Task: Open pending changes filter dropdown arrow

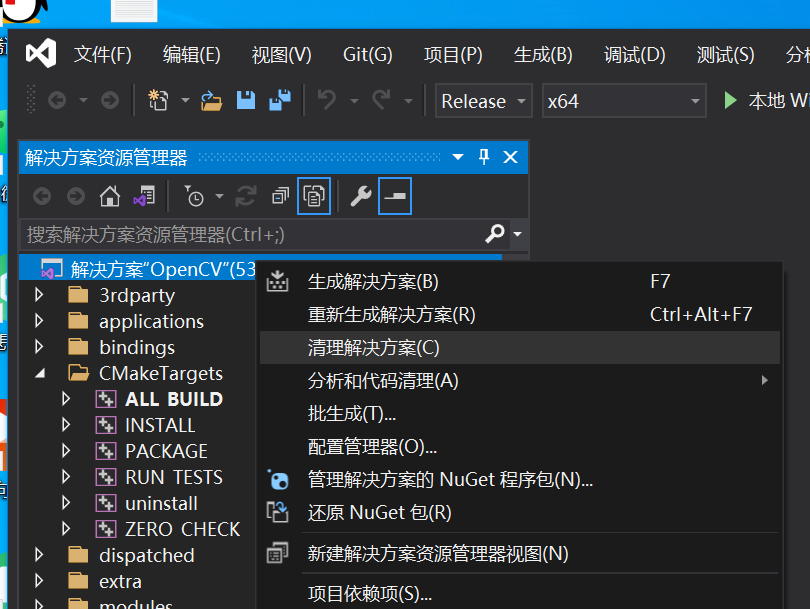Action: click(x=219, y=196)
